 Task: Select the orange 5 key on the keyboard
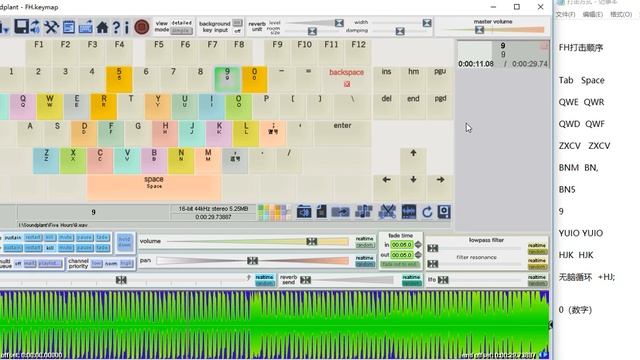coord(119,79)
